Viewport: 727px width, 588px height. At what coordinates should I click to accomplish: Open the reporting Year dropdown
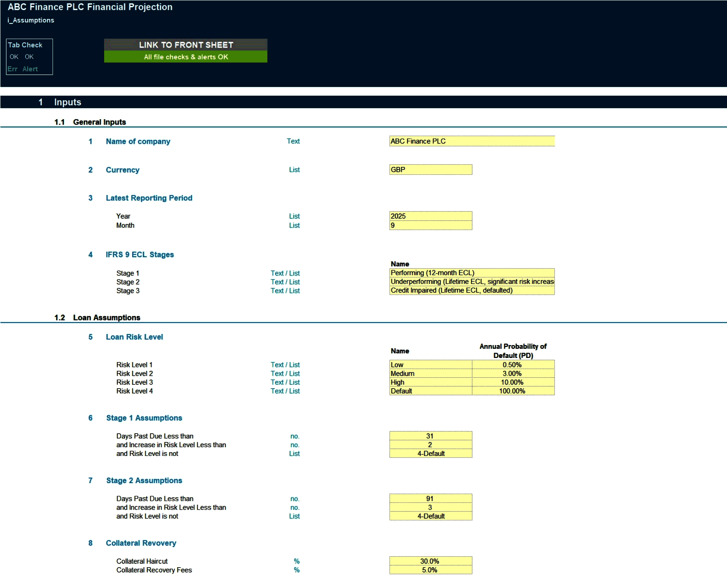(431, 216)
